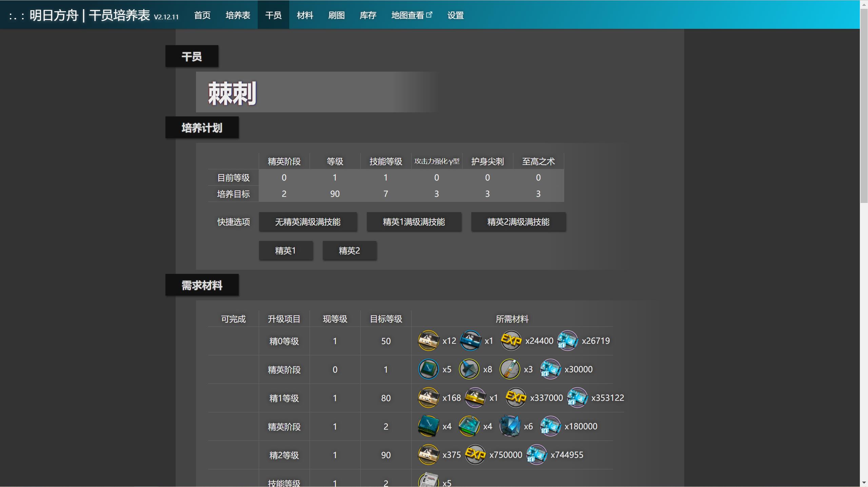
Task: Click the 精英1 shortcut button
Action: [286, 250]
